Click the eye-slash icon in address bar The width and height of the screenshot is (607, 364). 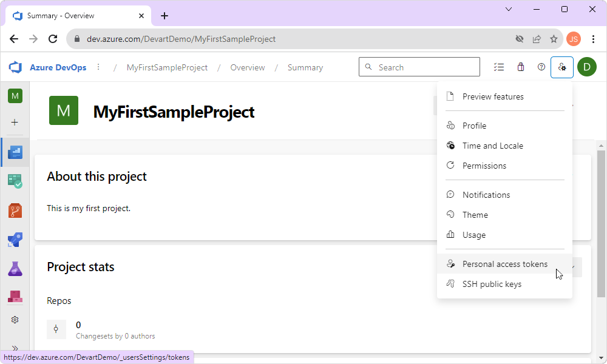(520, 39)
